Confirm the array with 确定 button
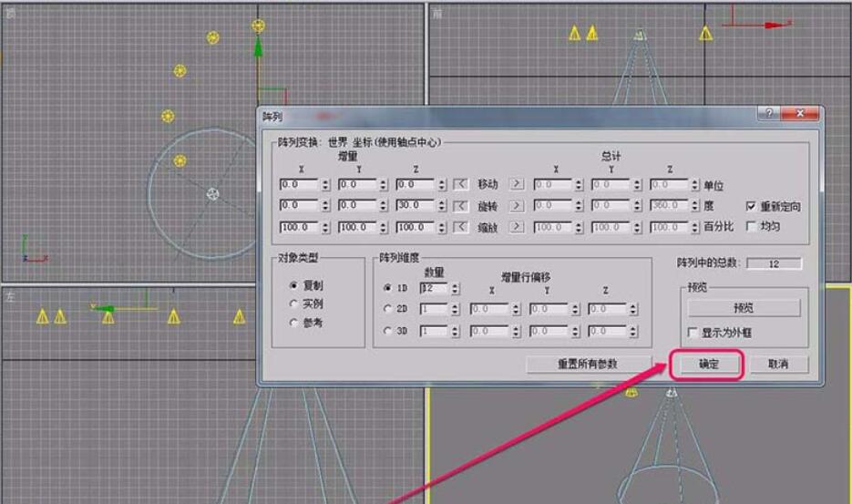This screenshot has width=852, height=504. point(708,365)
